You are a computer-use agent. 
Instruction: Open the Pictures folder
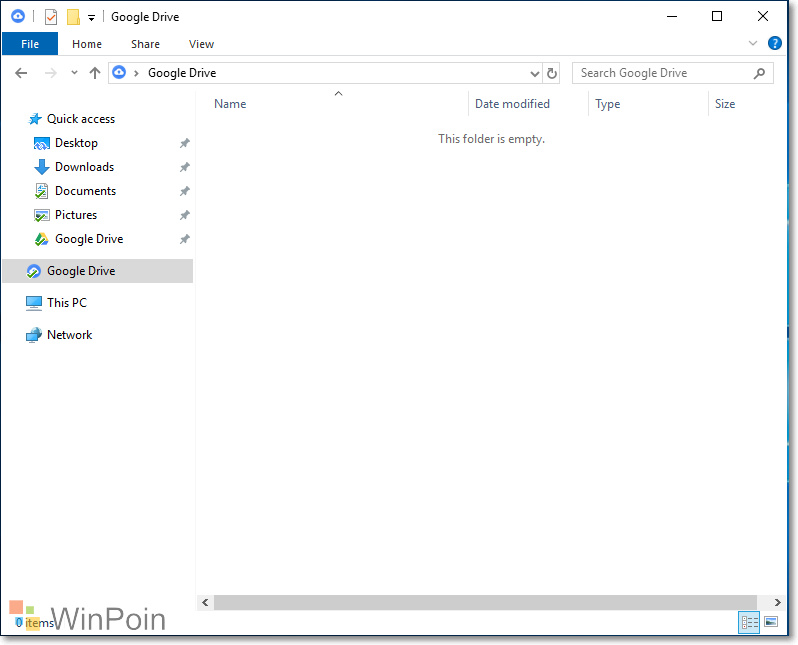76,215
